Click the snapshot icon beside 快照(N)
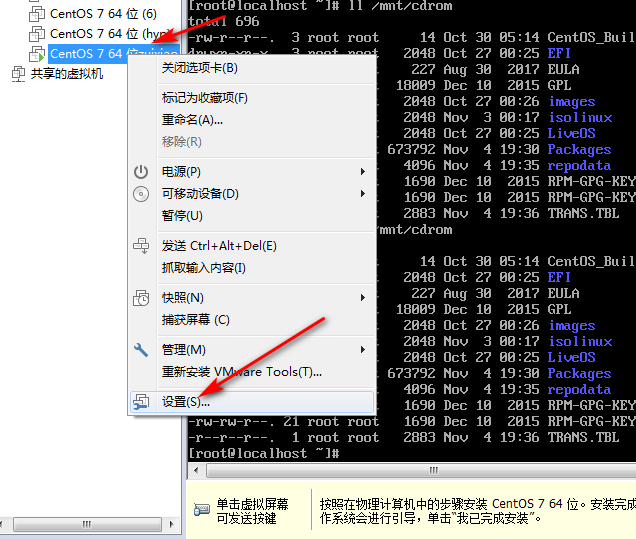The image size is (636, 539). point(141,298)
